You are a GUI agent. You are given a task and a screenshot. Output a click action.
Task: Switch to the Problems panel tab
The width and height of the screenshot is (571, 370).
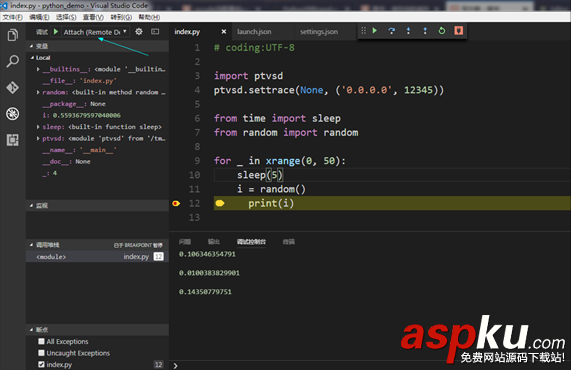185,241
